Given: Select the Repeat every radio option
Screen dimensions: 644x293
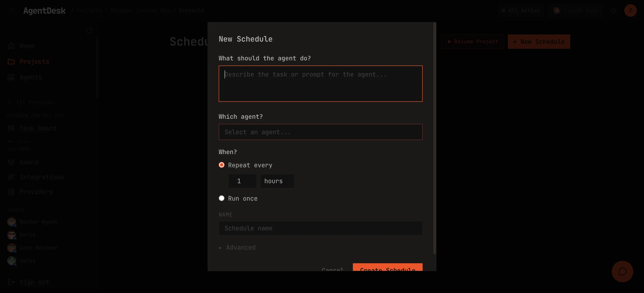Looking at the screenshot, I should click(x=222, y=165).
